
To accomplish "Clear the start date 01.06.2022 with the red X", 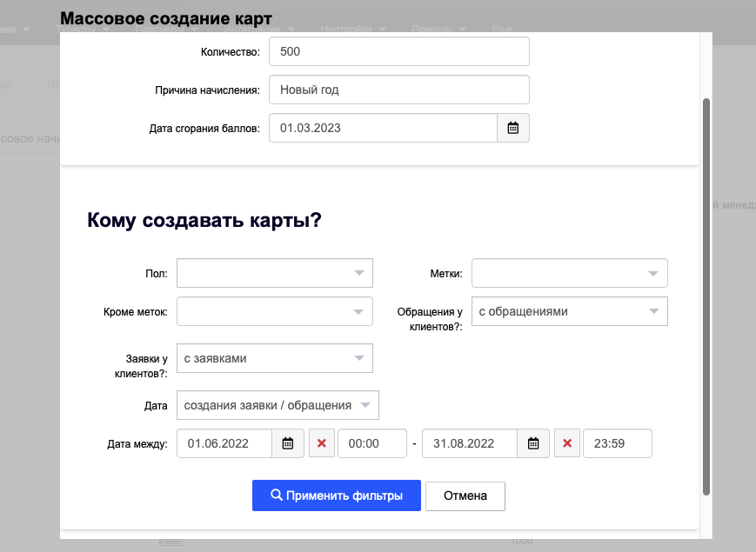I will [322, 443].
